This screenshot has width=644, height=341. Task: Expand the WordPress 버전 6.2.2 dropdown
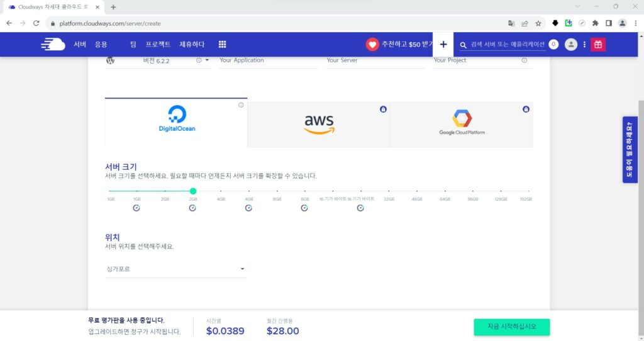(207, 60)
